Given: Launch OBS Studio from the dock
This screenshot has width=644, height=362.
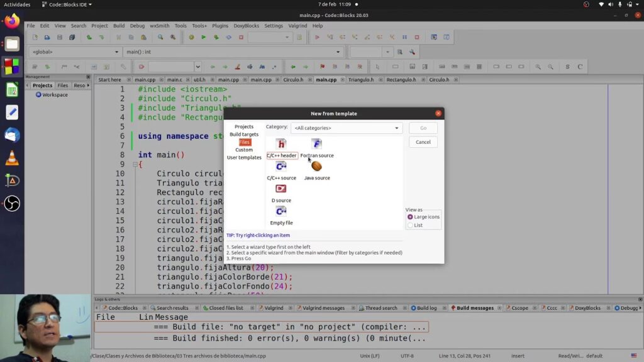Looking at the screenshot, I should click(x=12, y=204).
